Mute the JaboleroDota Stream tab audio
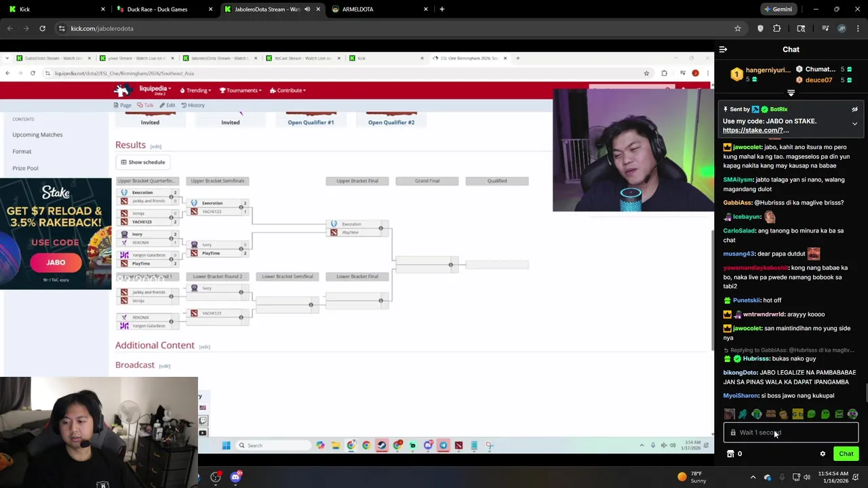The height and width of the screenshot is (488, 868). [x=307, y=9]
